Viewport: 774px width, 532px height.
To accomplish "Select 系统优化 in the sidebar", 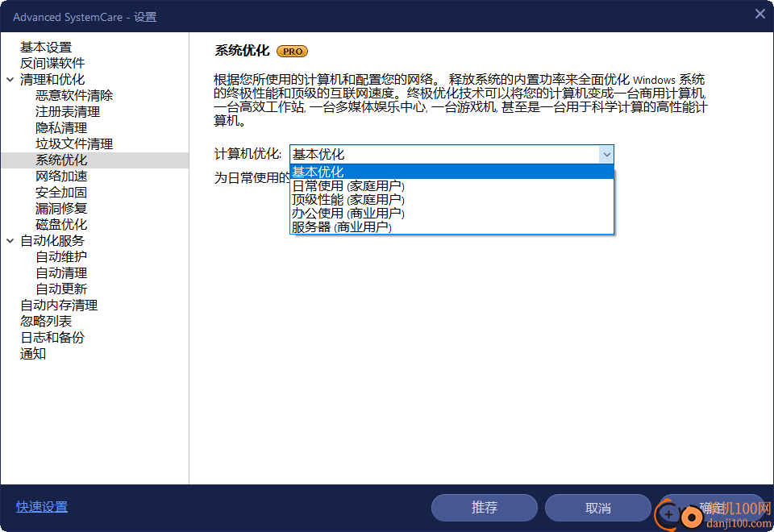I will (95, 160).
